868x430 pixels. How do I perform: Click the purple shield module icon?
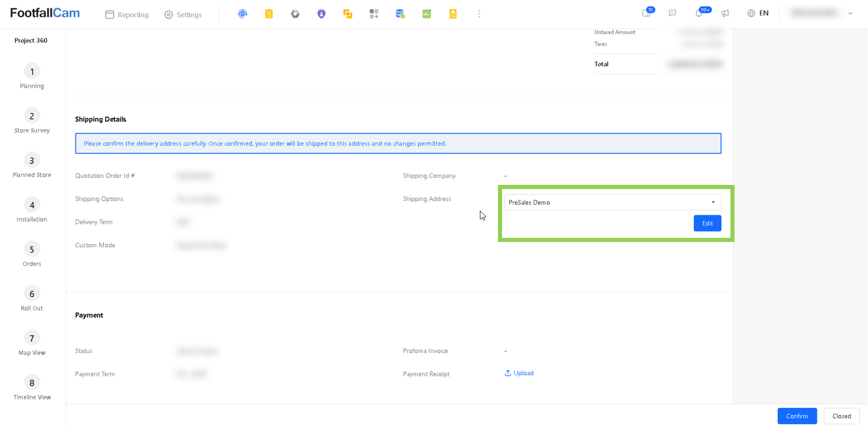pyautogui.click(x=321, y=14)
